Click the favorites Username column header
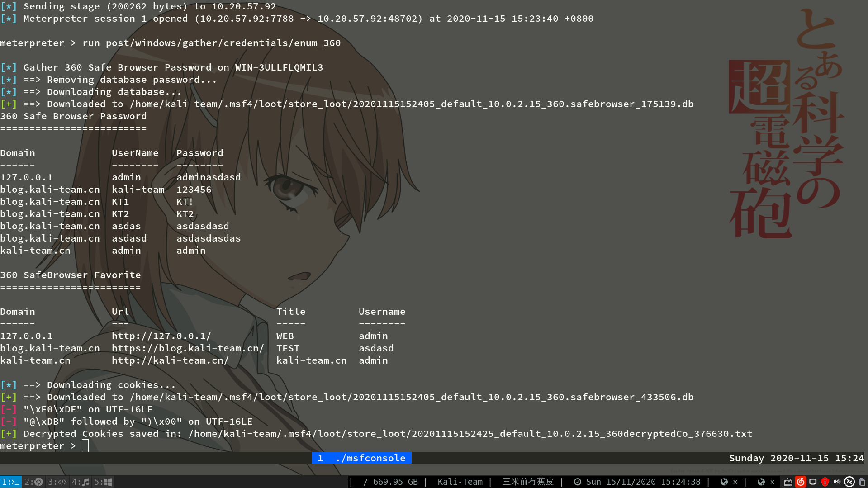 pos(382,312)
